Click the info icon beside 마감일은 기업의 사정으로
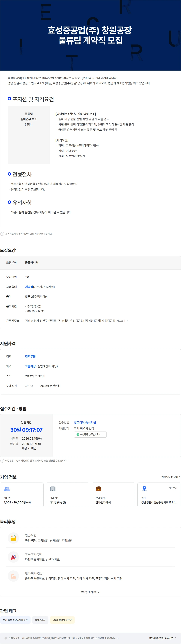Image resolution: width=181 pixels, height=644 pixels. (x=2, y=461)
